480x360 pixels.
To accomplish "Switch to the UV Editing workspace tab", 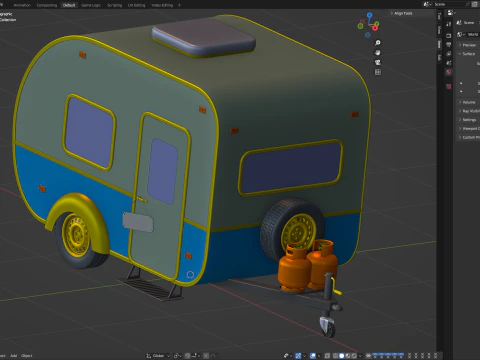I will click(137, 5).
